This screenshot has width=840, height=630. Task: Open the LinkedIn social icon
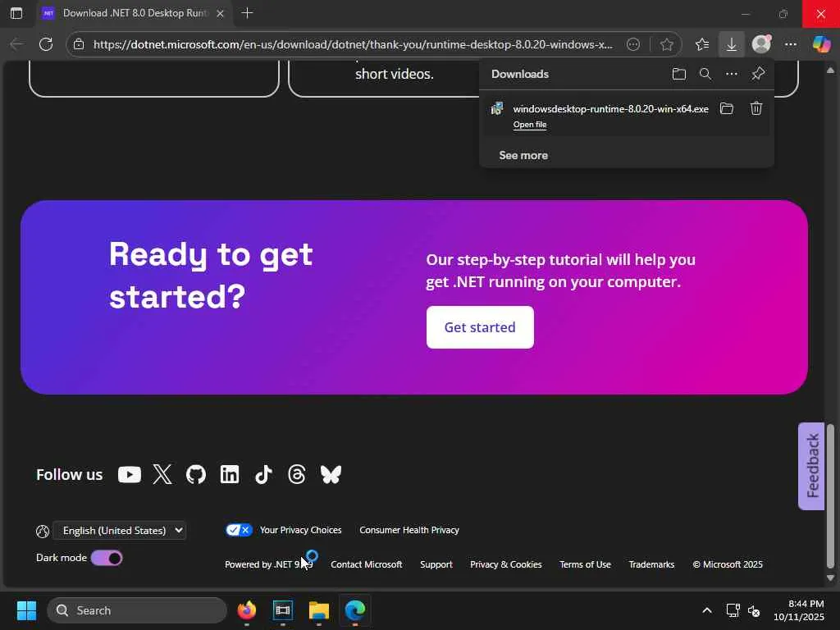[x=230, y=475]
